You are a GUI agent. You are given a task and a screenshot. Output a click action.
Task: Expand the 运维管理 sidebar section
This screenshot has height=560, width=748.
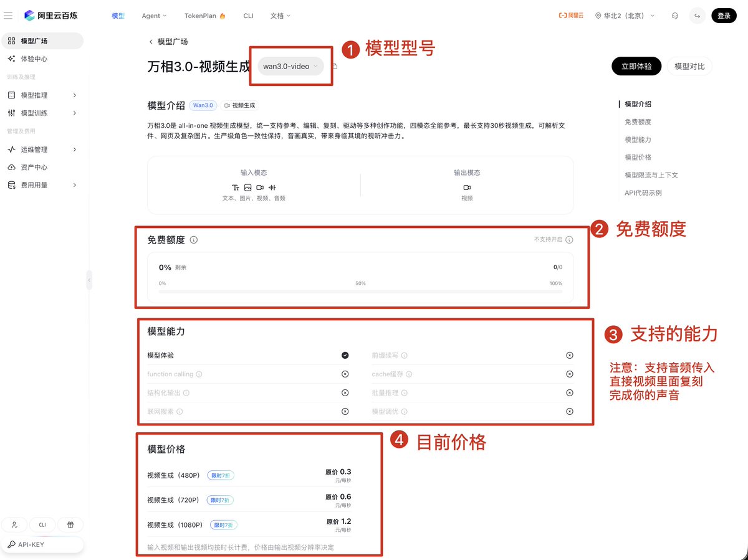point(75,149)
